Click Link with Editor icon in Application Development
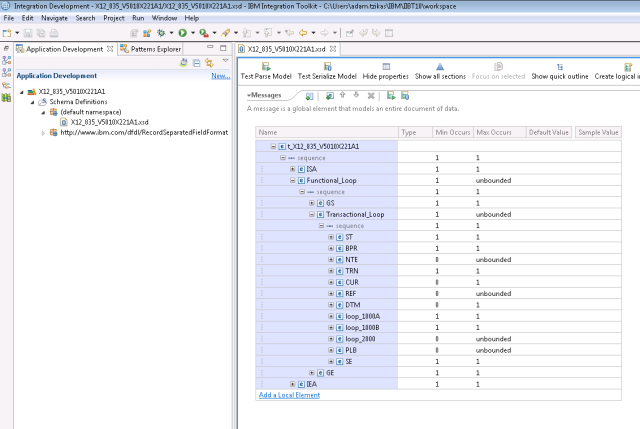The height and width of the screenshot is (429, 640). (x=209, y=62)
